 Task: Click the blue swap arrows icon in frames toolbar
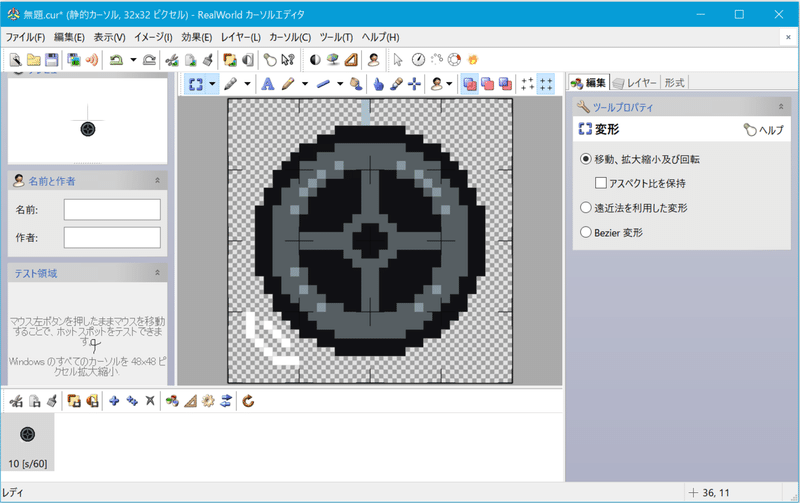click(x=226, y=401)
